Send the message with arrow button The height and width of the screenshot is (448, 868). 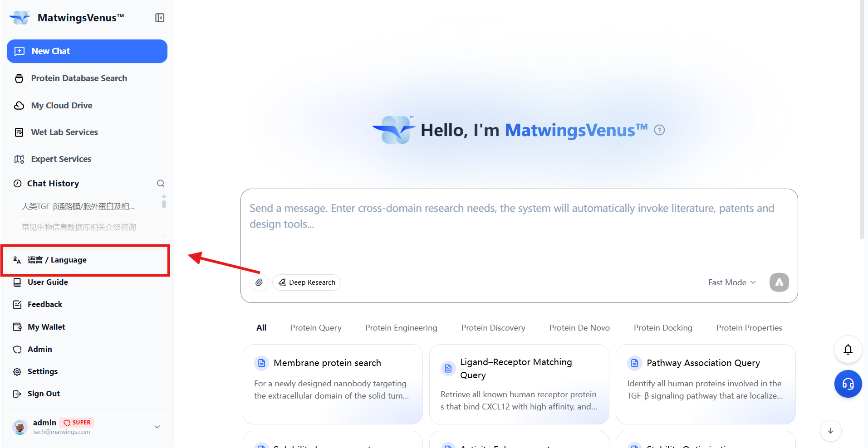click(x=779, y=282)
